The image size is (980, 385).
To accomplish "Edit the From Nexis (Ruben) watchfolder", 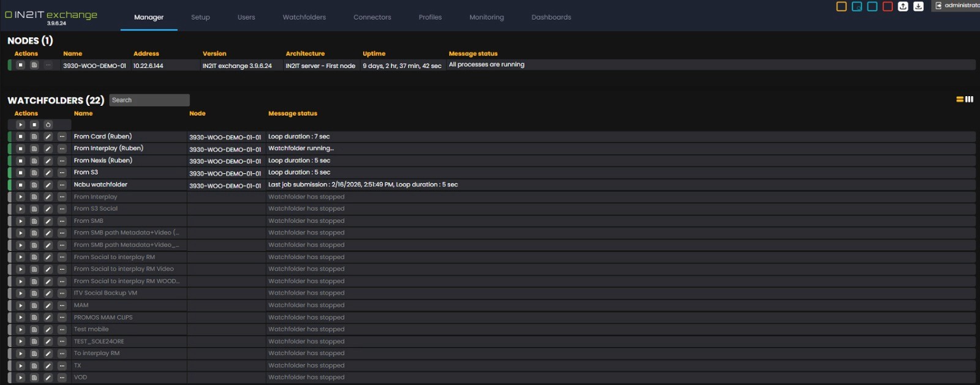I will [x=48, y=161].
